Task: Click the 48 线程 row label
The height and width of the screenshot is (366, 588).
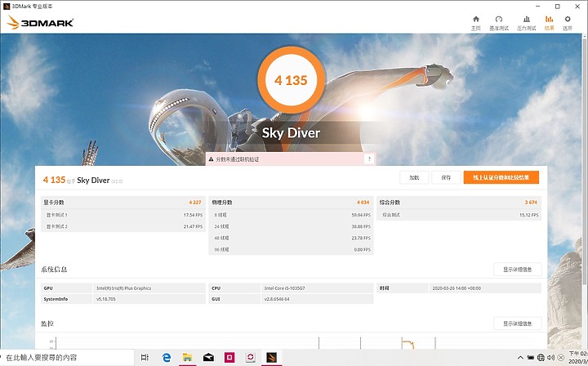Action: (221, 238)
